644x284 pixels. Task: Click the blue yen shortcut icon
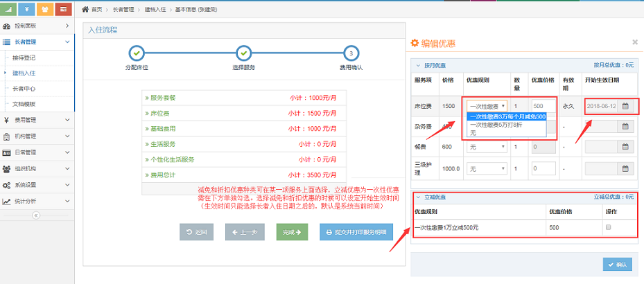tap(28, 9)
